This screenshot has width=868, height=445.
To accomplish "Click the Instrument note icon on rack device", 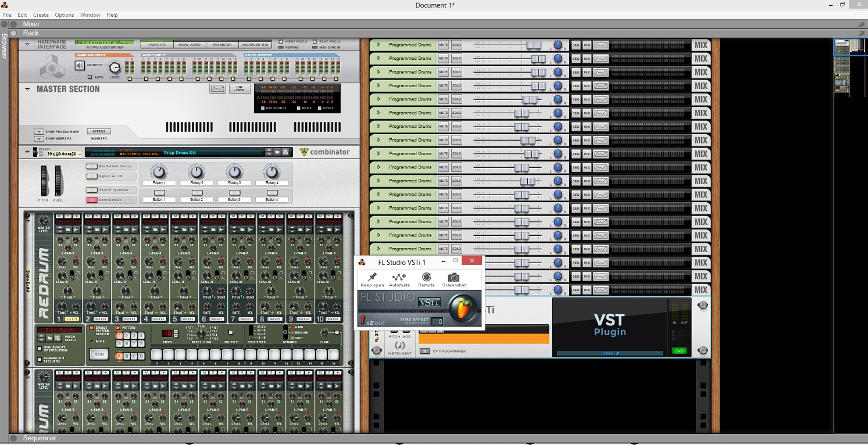I will point(399,346).
